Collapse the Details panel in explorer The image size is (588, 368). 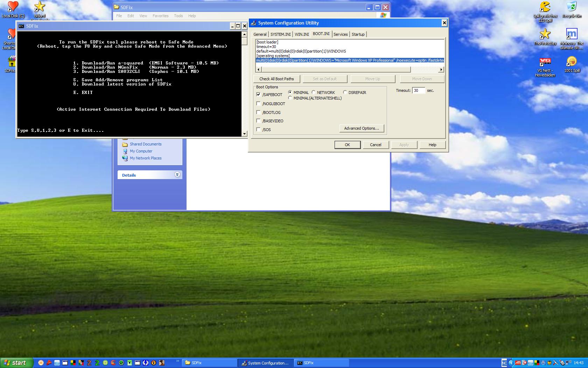[177, 175]
